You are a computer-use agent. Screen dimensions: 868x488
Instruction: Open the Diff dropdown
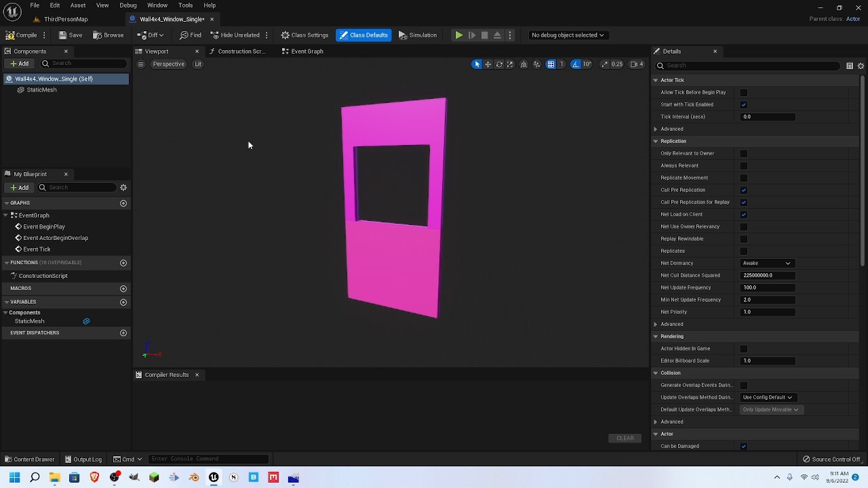[x=151, y=35]
